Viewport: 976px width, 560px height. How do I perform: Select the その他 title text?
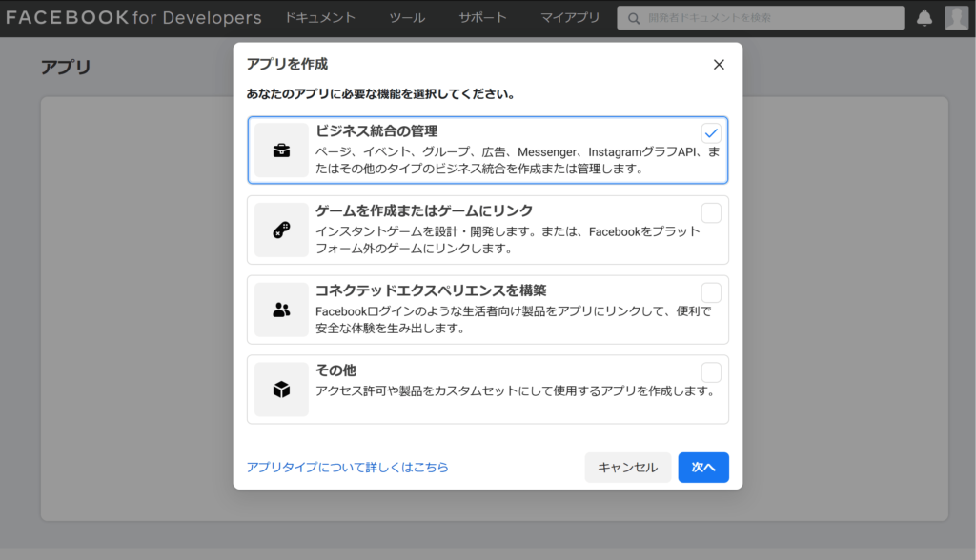click(335, 370)
